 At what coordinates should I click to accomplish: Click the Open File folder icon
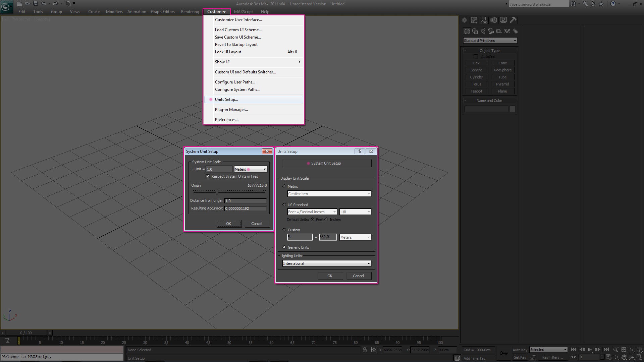pyautogui.click(x=28, y=4)
